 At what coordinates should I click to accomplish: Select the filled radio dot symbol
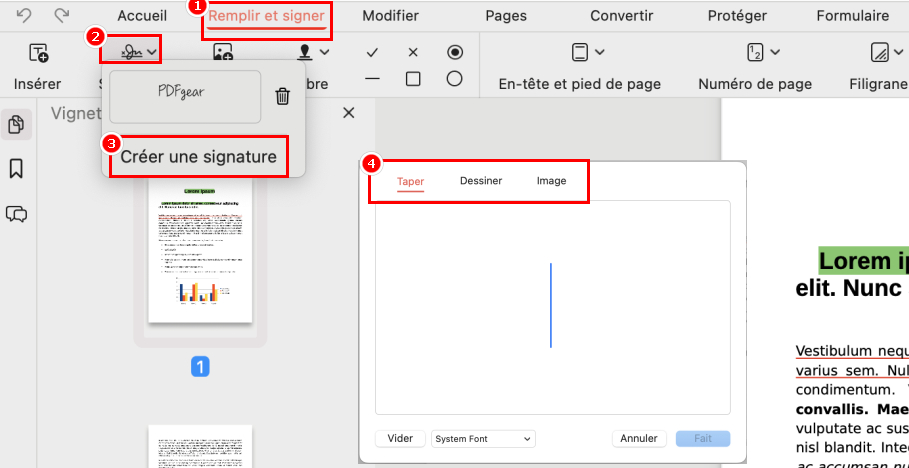coord(454,52)
